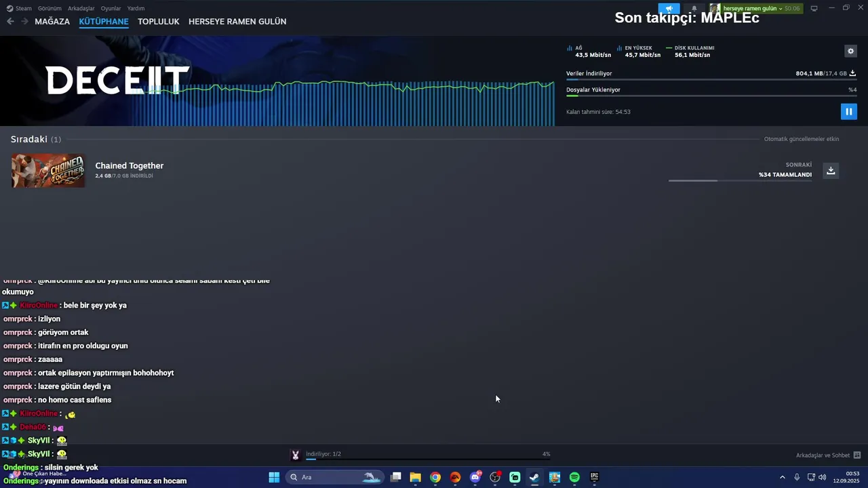
Task: Expand hidden system tray icons
Action: pos(782,477)
